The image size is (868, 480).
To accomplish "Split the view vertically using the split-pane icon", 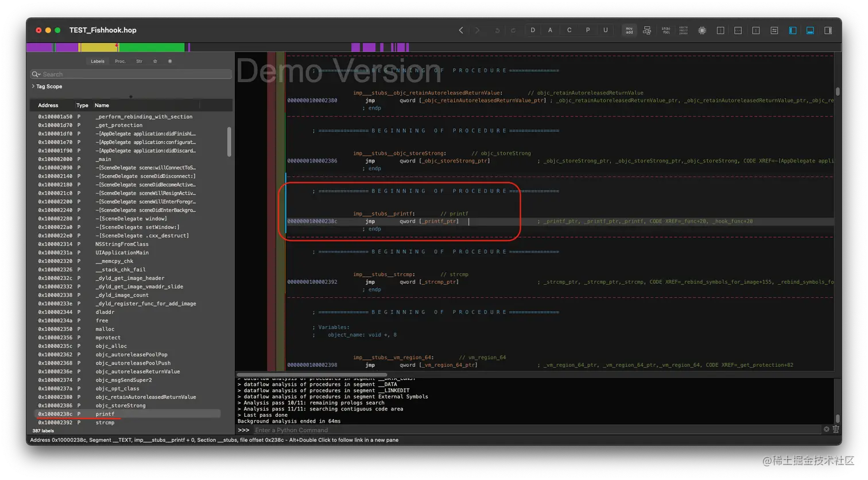I will (x=720, y=30).
